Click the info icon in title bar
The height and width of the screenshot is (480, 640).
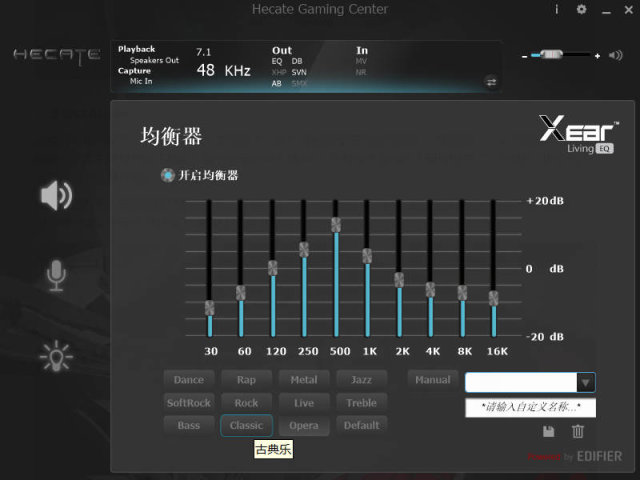557,9
